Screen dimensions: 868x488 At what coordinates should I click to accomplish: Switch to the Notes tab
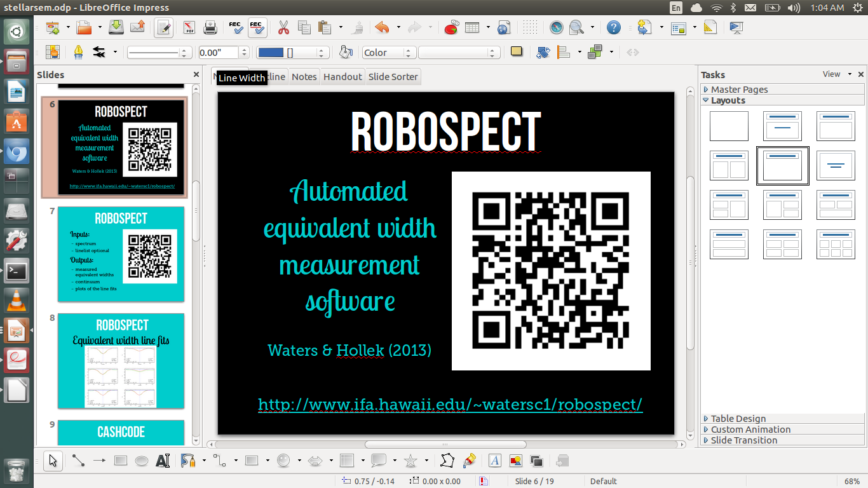pyautogui.click(x=304, y=77)
